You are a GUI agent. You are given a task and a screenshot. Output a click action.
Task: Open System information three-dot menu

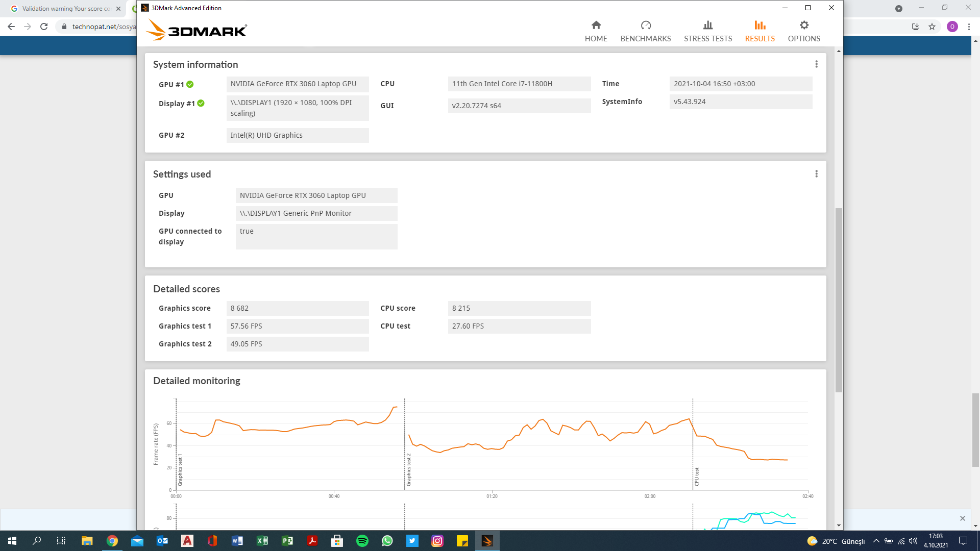[x=816, y=64]
